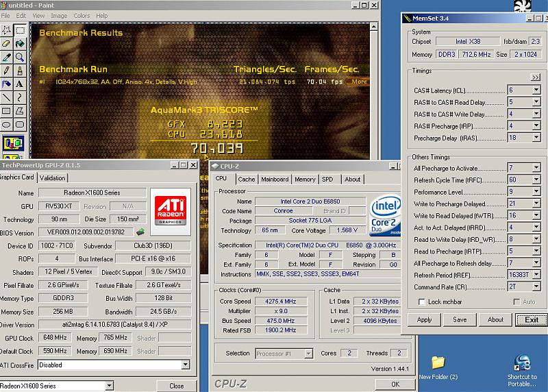Viewport: 548px width, 392px height.
Task: Pick the Rectangle shape tool
Action: pyautogui.click(x=6, y=111)
